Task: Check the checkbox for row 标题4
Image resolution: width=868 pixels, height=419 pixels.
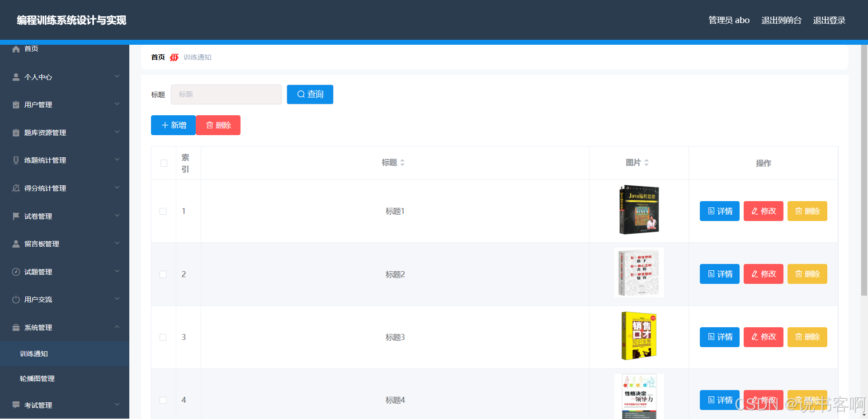Action: tap(163, 400)
